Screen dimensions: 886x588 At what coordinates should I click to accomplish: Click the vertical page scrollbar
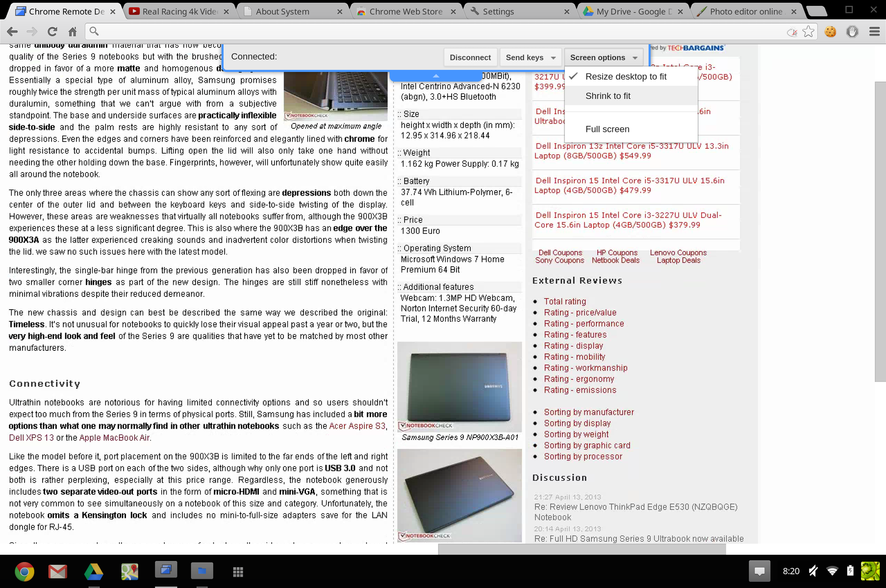[880, 231]
